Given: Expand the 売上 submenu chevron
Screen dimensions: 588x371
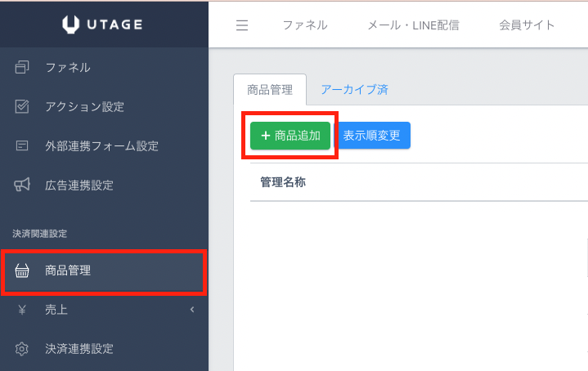Looking at the screenshot, I should tap(191, 310).
